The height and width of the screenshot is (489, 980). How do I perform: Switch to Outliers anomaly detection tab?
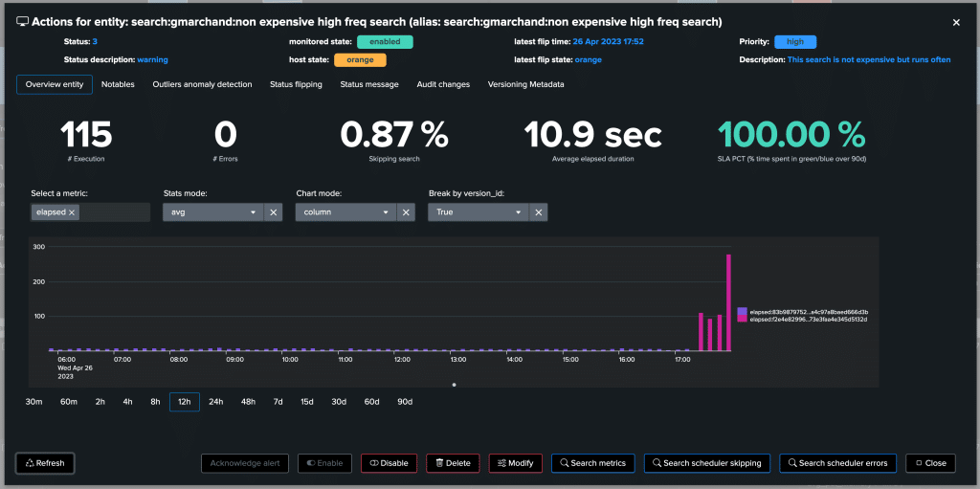pos(202,84)
